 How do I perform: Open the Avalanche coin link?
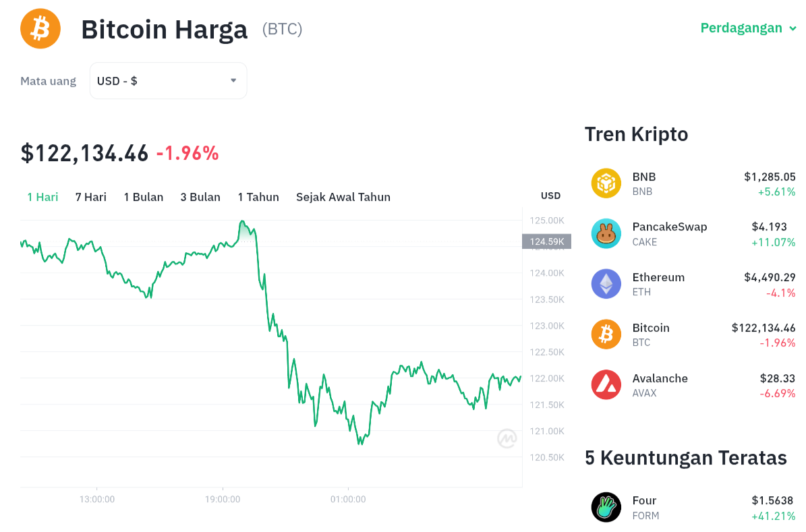pos(660,378)
